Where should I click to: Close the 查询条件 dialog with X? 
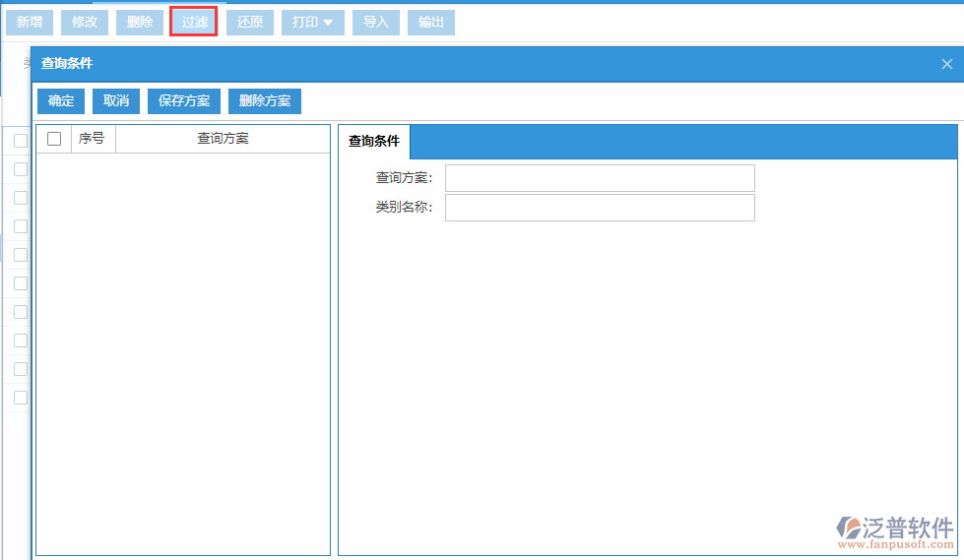(x=946, y=64)
